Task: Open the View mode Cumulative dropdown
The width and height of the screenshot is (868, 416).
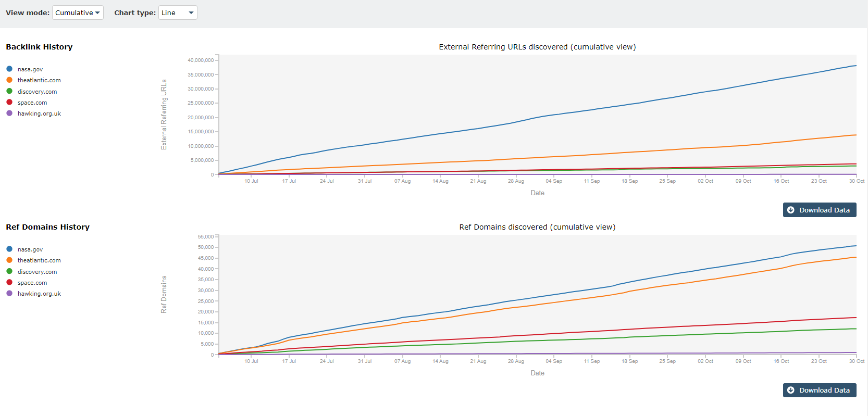Action: click(x=78, y=12)
